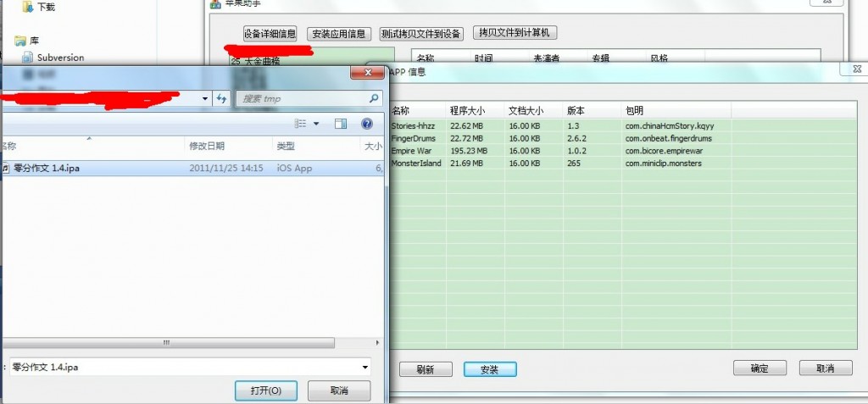The image size is (868, 404).
Task: Toggle the preview pane icon
Action: pos(341,124)
